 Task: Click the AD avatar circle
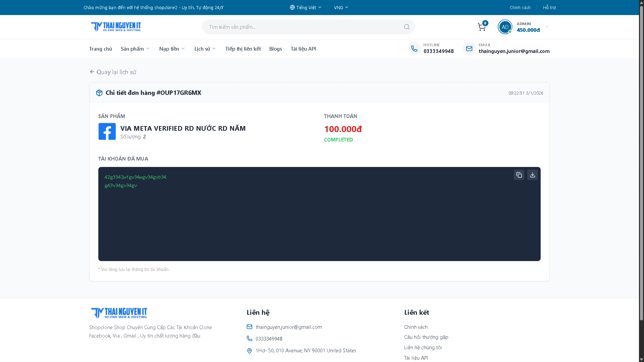tap(505, 27)
